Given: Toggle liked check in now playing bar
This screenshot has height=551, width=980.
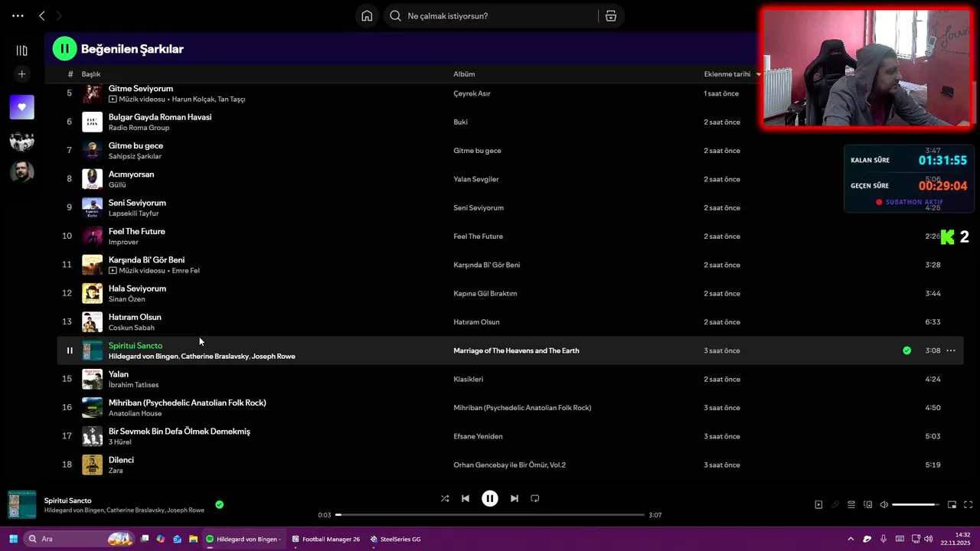Looking at the screenshot, I should click(x=219, y=504).
